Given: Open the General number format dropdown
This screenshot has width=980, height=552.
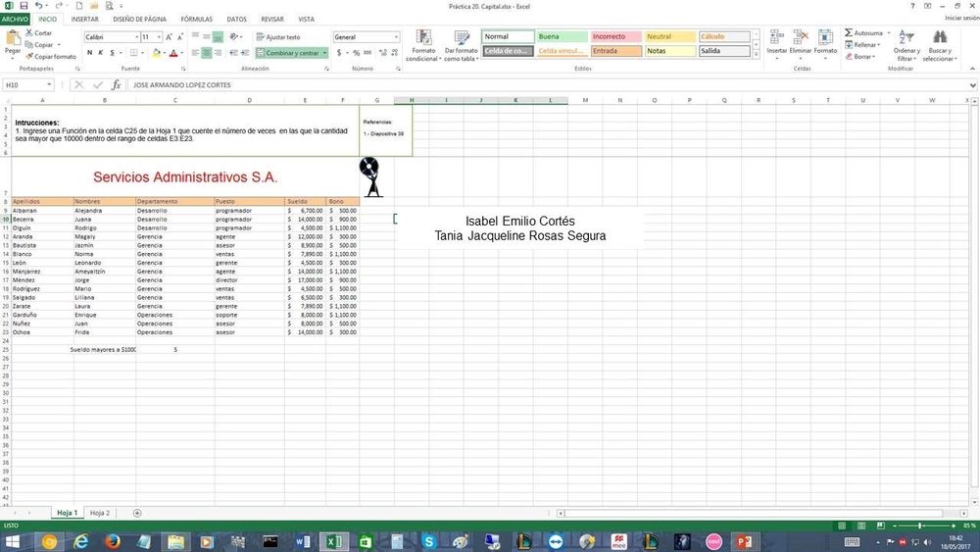Looking at the screenshot, I should (x=396, y=37).
